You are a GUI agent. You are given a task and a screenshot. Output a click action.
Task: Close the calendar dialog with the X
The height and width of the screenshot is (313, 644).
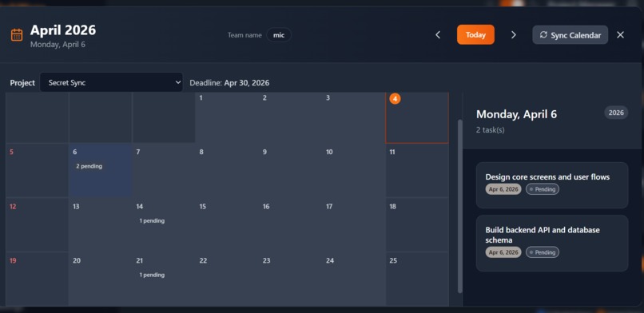pos(620,35)
